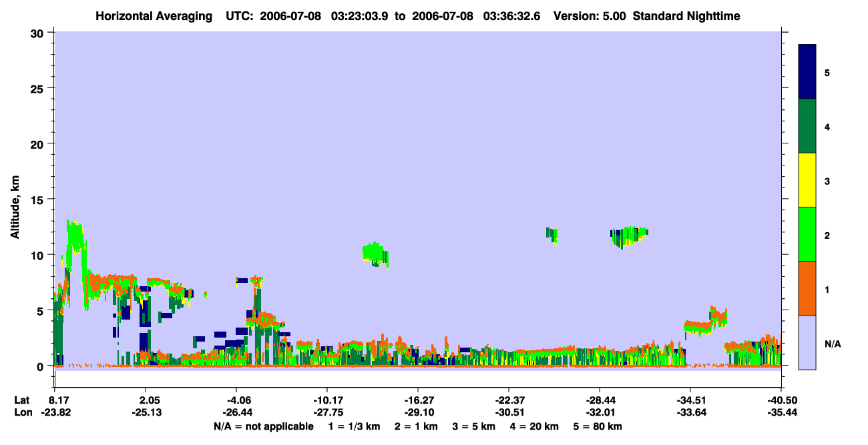Viewport: 868px width, 445px height.
Task: Click the 'Lat' axis row label
Action: tap(21, 400)
